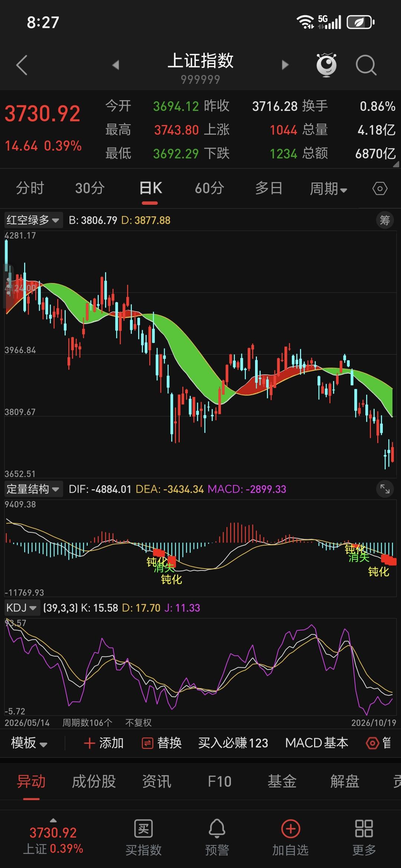The image size is (401, 868).
Task: Tap the 总额 6870亿 value
Action: pyautogui.click(x=375, y=154)
